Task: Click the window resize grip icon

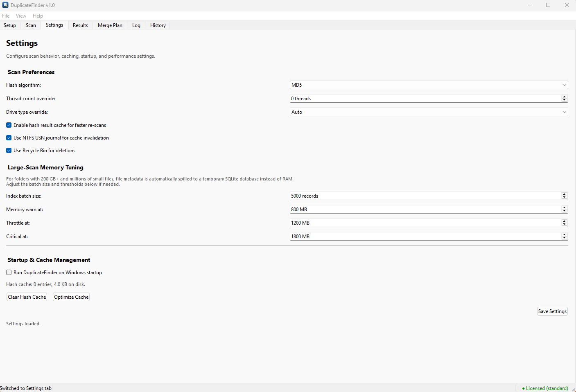Action: click(573, 389)
